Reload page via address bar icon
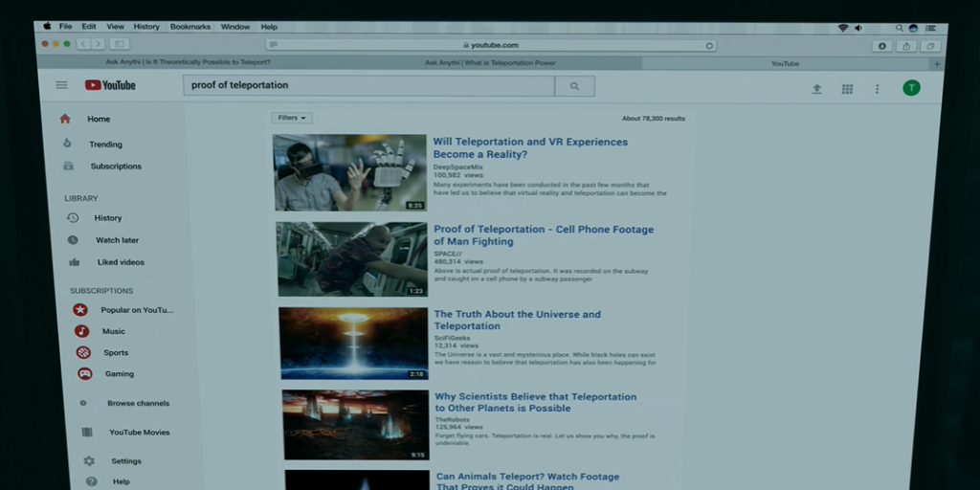Screen dimensions: 980x490 (x=709, y=46)
